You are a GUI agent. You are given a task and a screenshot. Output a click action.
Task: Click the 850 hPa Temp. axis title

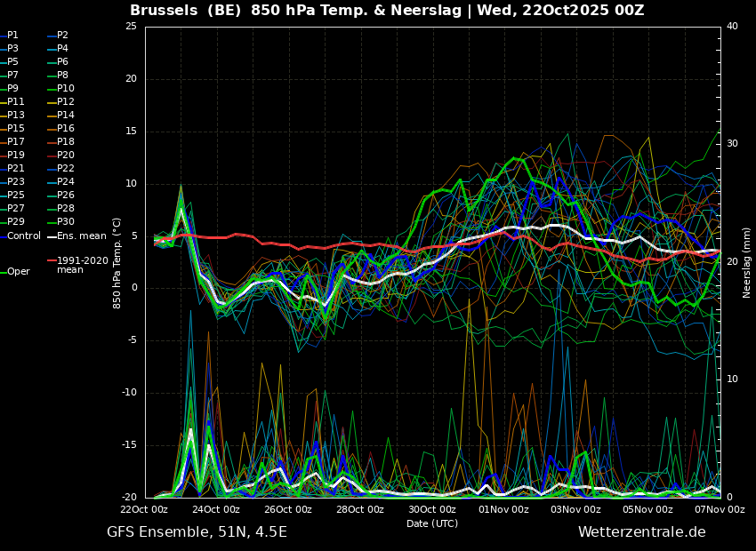point(117,262)
